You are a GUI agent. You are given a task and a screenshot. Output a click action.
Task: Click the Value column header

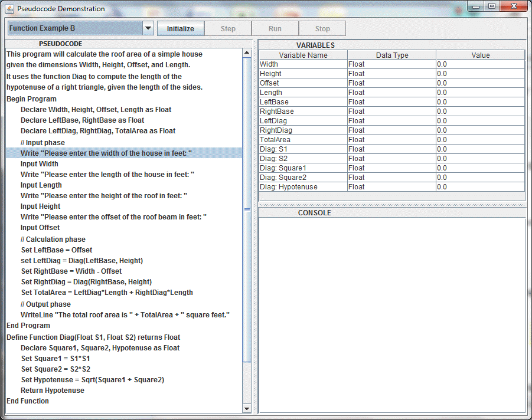click(480, 55)
